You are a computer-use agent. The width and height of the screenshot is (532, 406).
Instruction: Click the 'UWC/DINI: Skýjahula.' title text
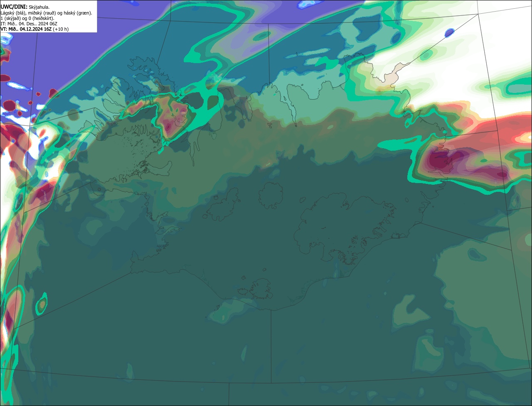(25, 7)
